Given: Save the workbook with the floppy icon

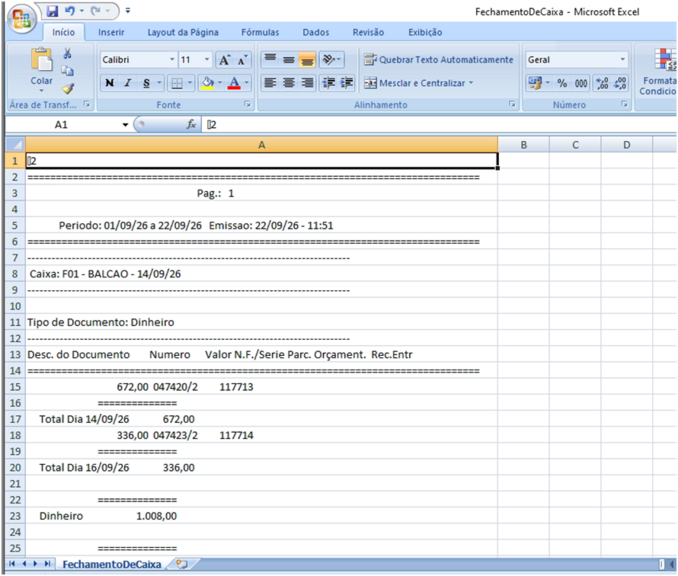Looking at the screenshot, I should coord(52,11).
